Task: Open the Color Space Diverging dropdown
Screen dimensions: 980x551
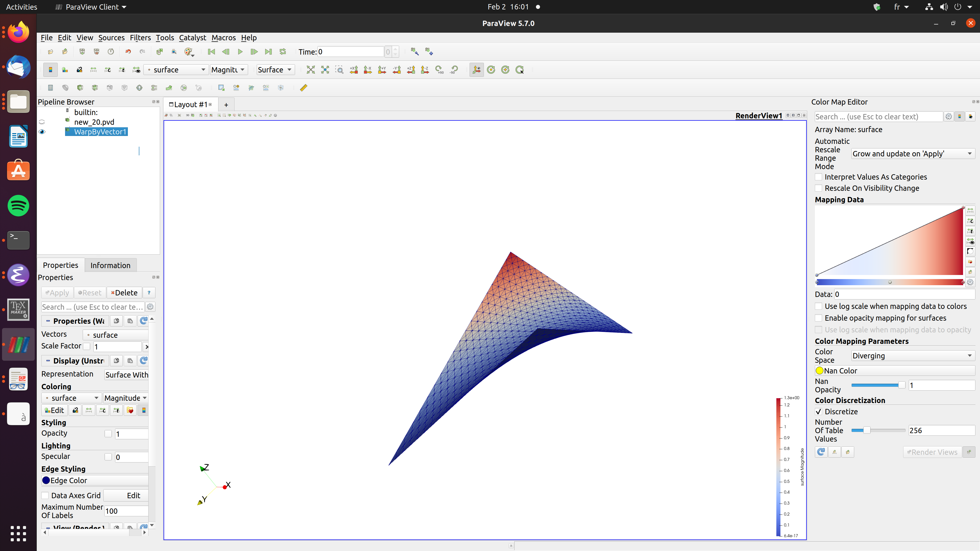Action: [x=912, y=356]
